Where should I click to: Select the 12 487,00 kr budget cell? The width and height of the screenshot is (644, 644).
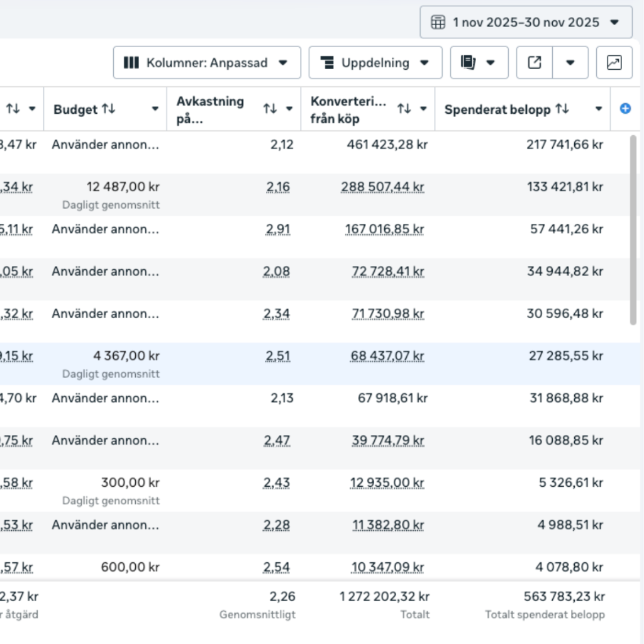(106, 195)
